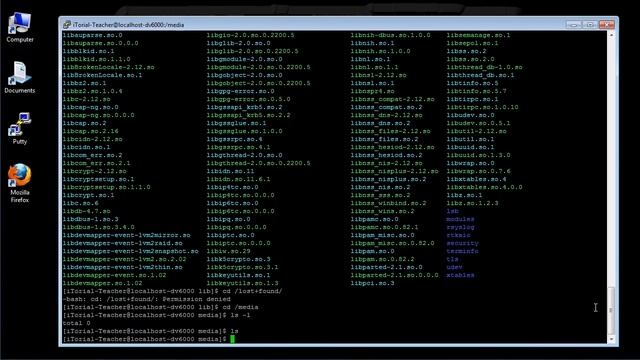Click on libgthread-2.0.so.0.2200.5 entry

[x=258, y=163]
